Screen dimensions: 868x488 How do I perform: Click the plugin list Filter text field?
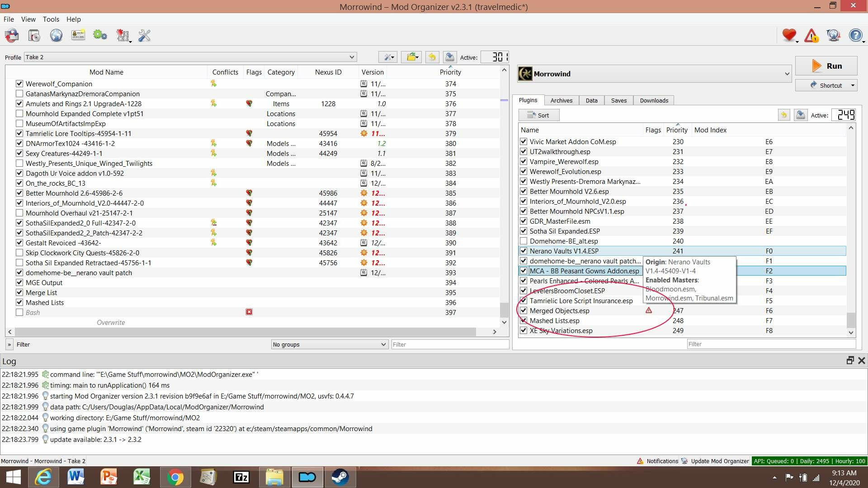tap(771, 344)
